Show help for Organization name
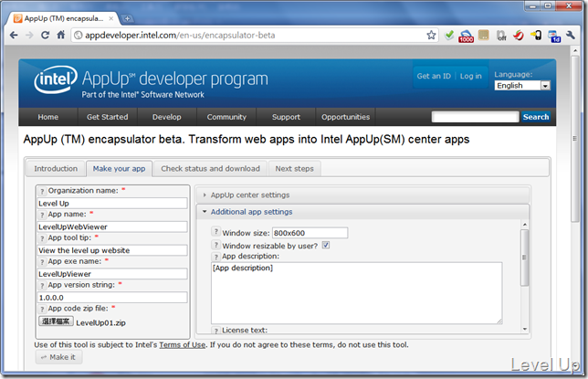The image size is (588, 379). [x=42, y=192]
